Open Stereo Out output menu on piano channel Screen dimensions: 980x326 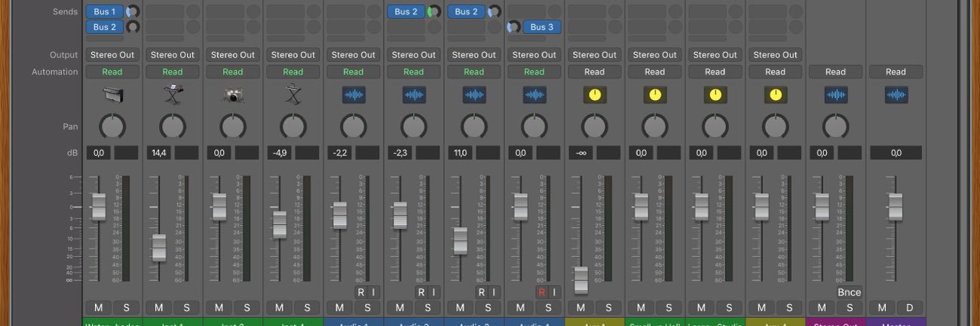click(112, 55)
